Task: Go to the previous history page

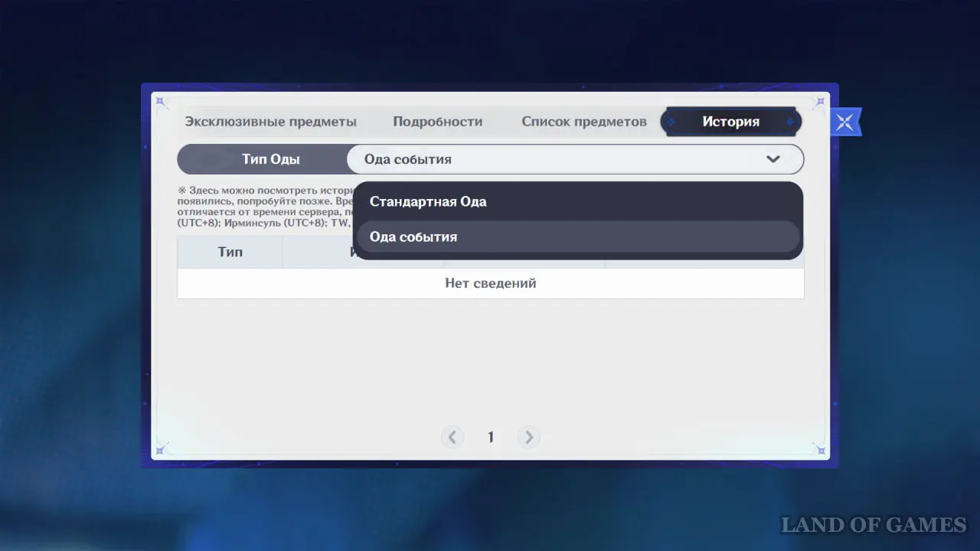Action: click(452, 437)
